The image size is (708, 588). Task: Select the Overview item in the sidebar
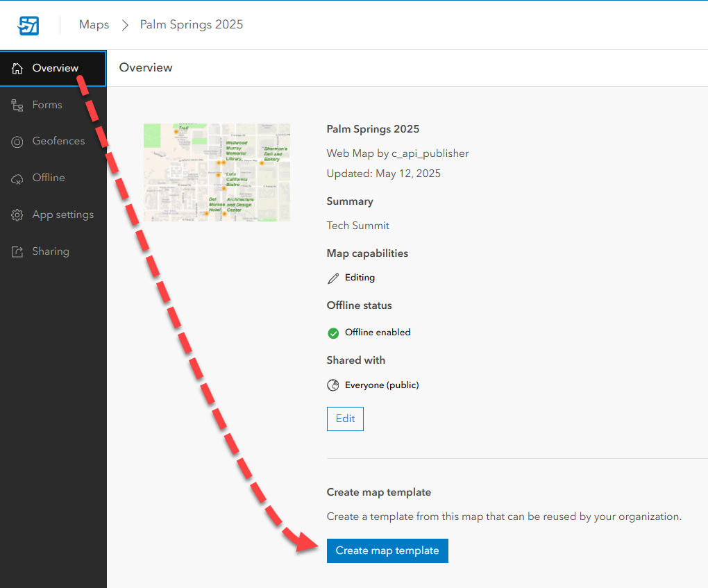point(54,67)
